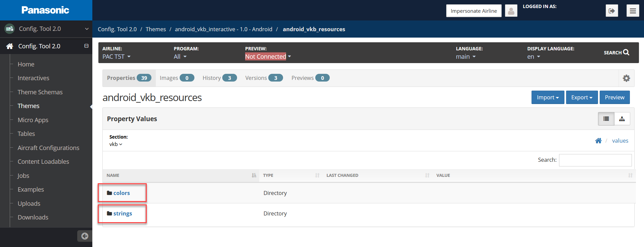The image size is (644, 247).
Task: Open Uploads in the sidebar
Action: pos(29,203)
